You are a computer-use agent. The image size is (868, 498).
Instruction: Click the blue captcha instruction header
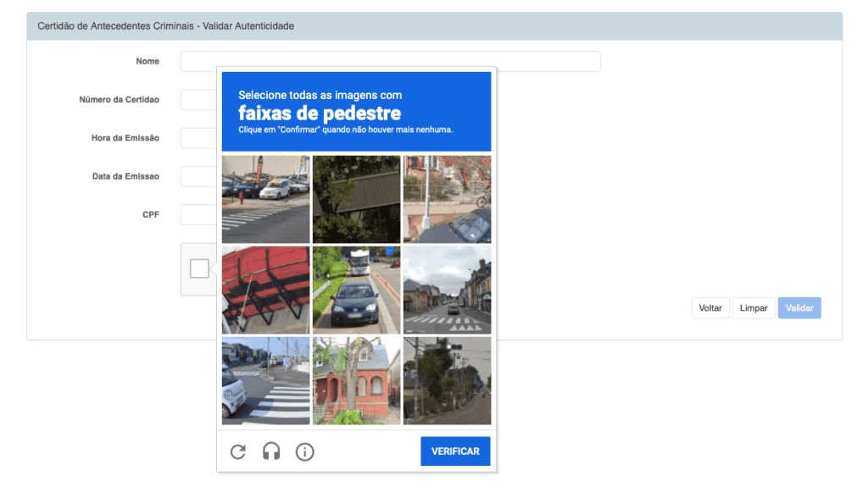pos(356,111)
